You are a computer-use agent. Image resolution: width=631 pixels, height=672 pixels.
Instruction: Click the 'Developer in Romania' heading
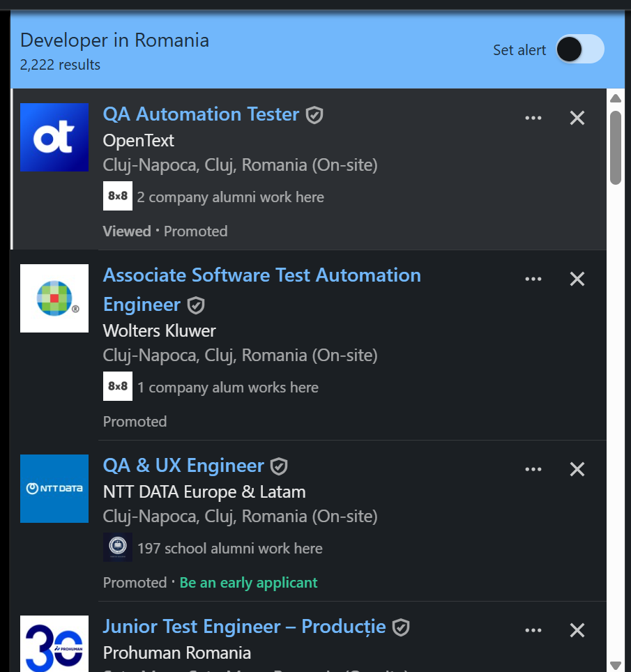[x=115, y=40]
